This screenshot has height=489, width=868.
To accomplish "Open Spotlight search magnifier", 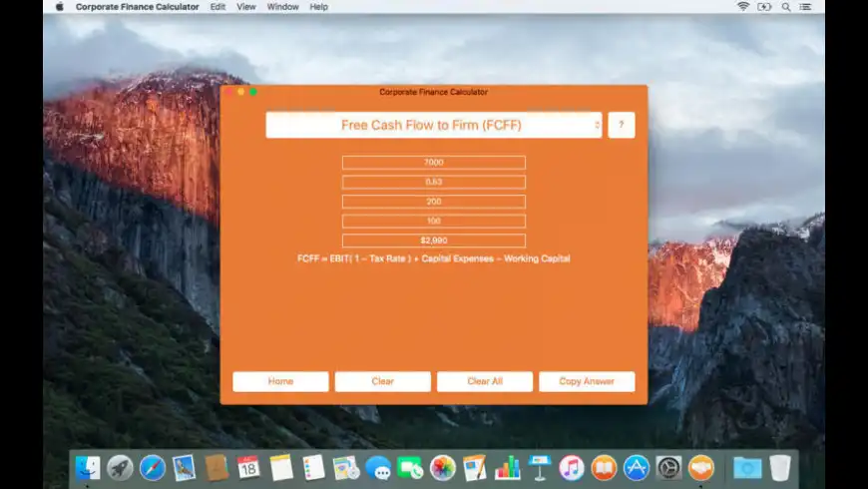I will click(x=786, y=7).
